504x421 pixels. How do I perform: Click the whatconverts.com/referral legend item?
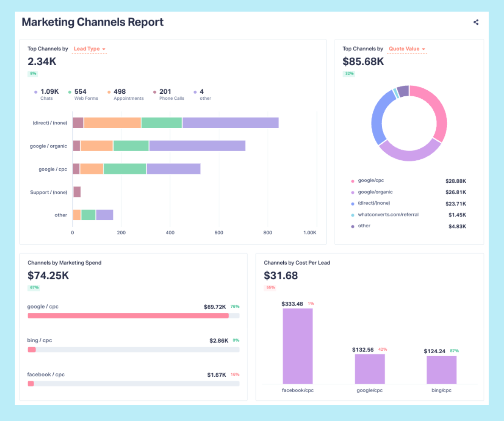coord(388,215)
